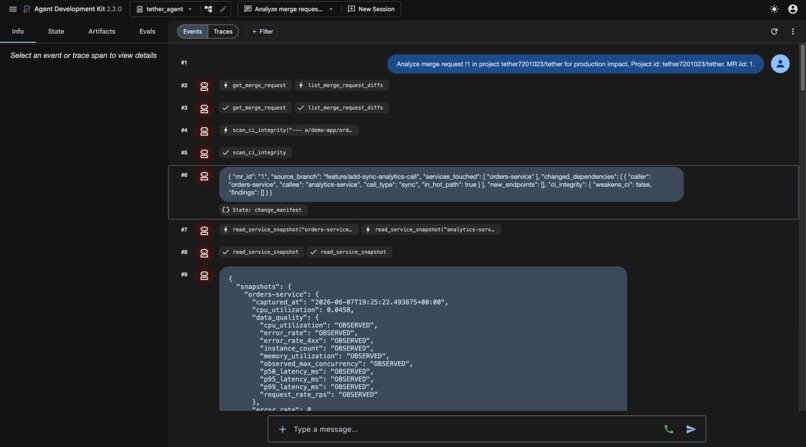
Task: Click the user avatar beside message #1
Action: coord(780,64)
